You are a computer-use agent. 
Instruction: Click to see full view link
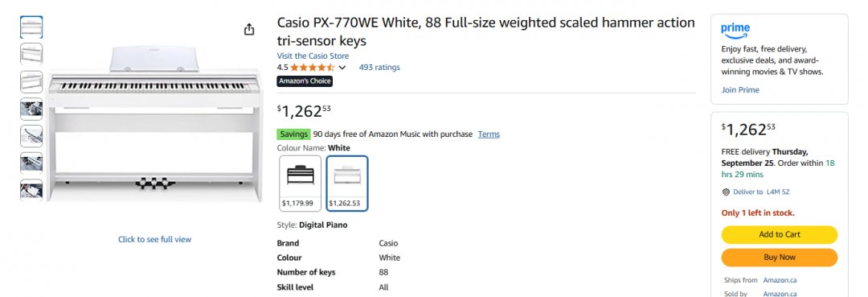click(154, 239)
